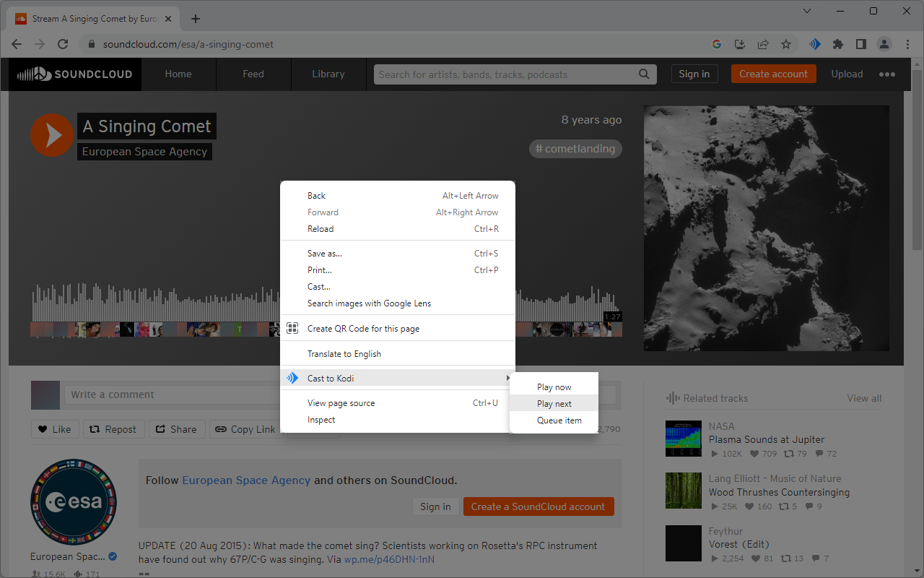Viewport: 924px width, 578px height.
Task: Click the address bar URL
Action: click(188, 44)
